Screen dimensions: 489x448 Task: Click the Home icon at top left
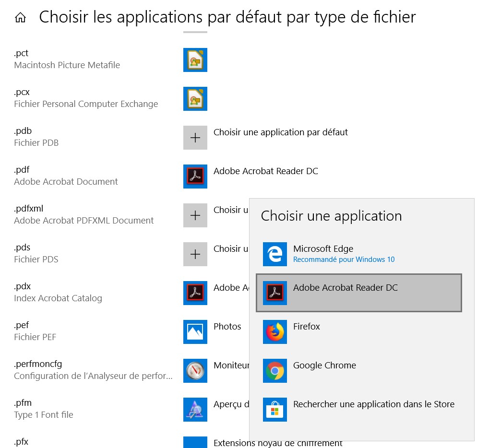[20, 18]
